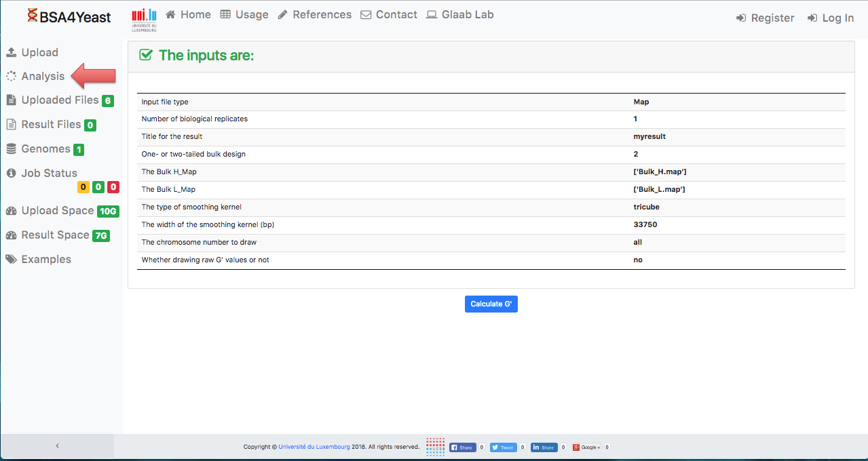Open the Université du Luxembourg footer link
This screenshot has height=461, width=868.
point(314,447)
